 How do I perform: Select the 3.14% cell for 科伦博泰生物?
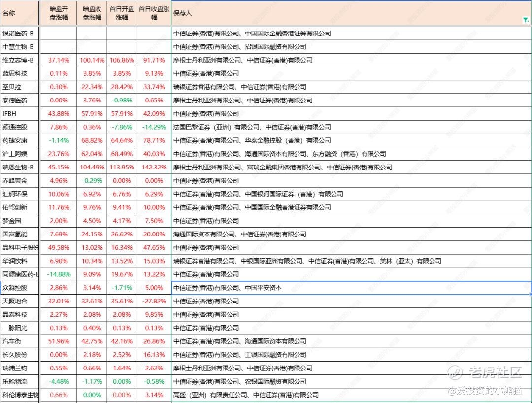point(154,395)
